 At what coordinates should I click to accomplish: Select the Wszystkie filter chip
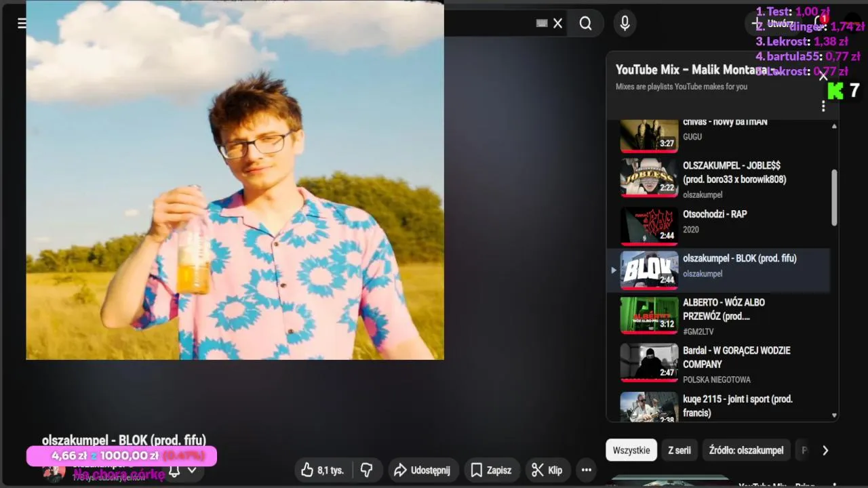[631, 450]
